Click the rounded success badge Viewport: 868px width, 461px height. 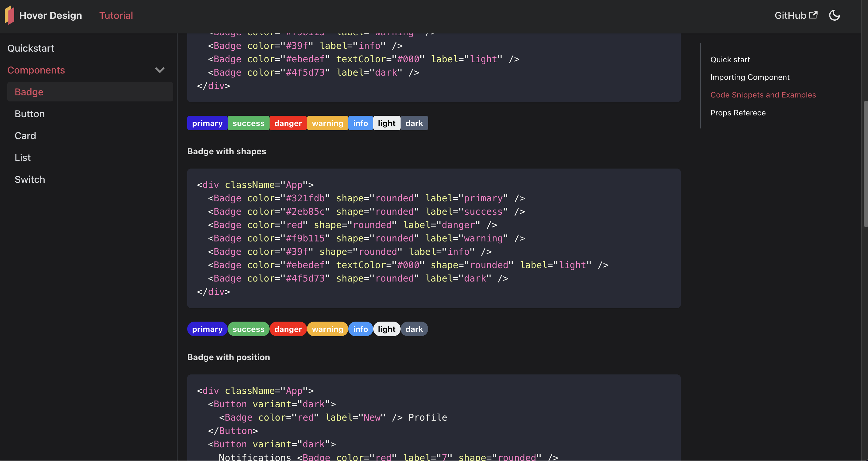(248, 329)
